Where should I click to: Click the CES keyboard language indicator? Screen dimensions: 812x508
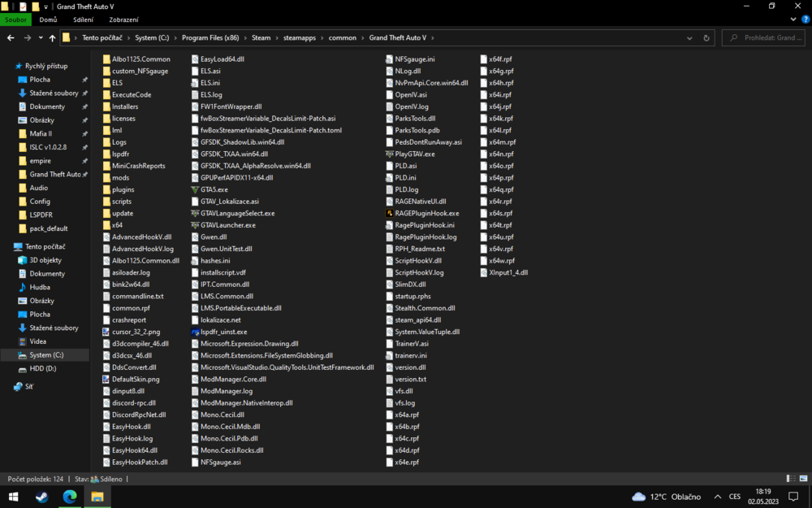tap(734, 497)
